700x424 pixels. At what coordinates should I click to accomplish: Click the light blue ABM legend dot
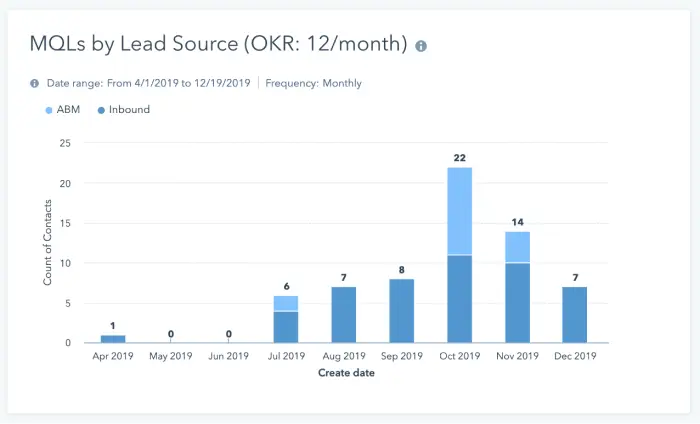coord(50,109)
